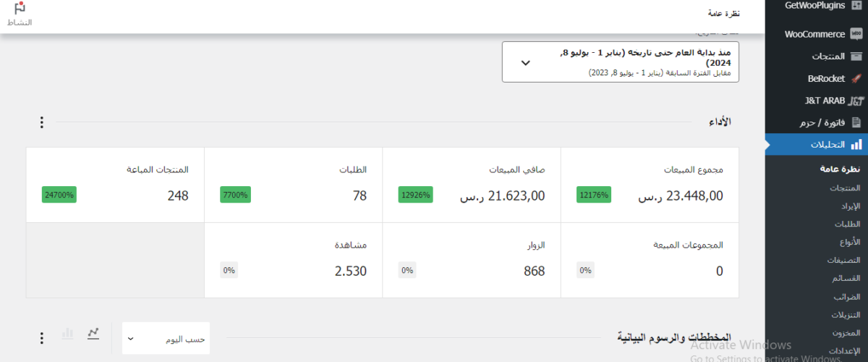868x362 pixels.
Task: Open the النشاط activity panel icon
Action: 20,14
